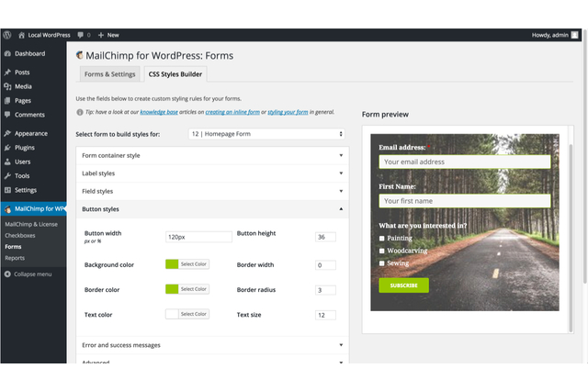Expand Error and success messages section
Image resolution: width=588 pixels, height=391 pixels.
click(212, 345)
